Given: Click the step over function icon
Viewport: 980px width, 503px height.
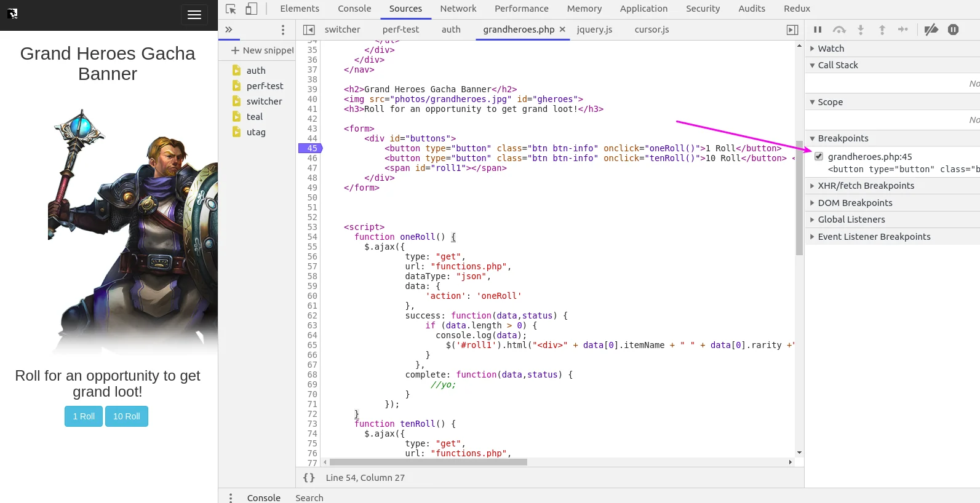Looking at the screenshot, I should pyautogui.click(x=839, y=30).
